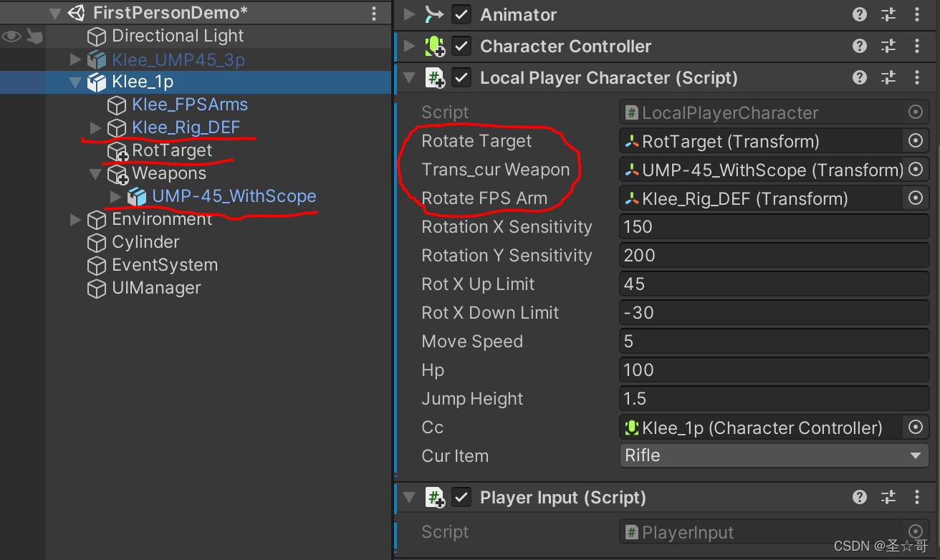The height and width of the screenshot is (560, 940).
Task: Collapse Local Player Character script component
Action: [x=409, y=77]
